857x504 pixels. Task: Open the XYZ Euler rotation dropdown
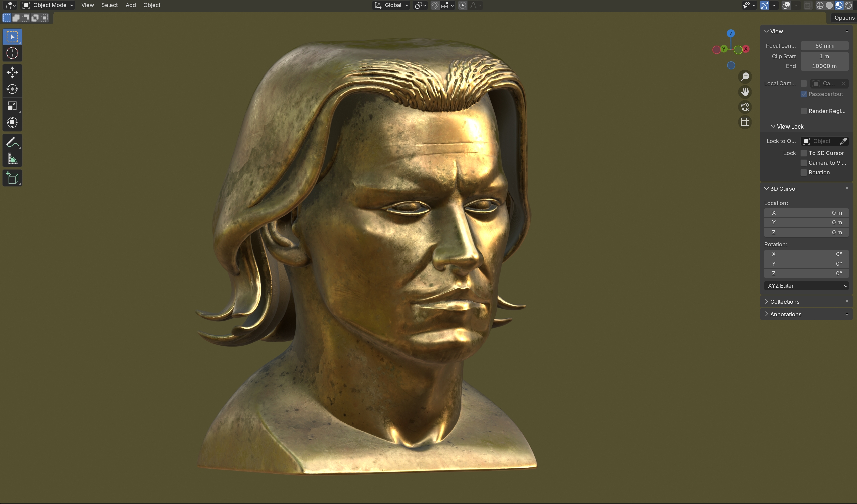tap(806, 286)
